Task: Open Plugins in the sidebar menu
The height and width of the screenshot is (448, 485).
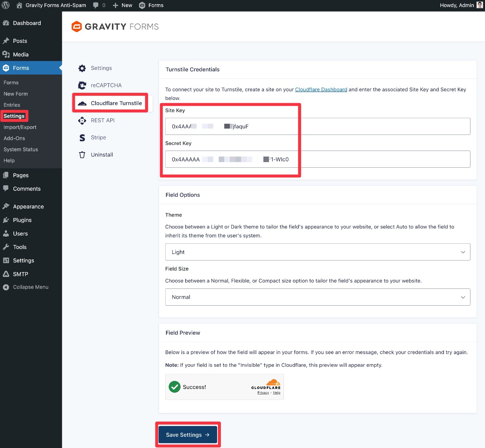Action: tap(22, 220)
